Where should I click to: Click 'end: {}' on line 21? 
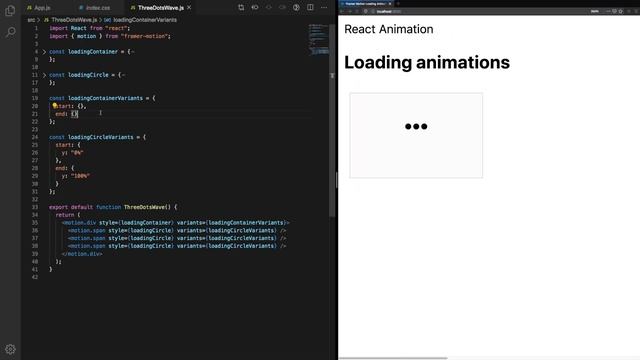point(67,114)
